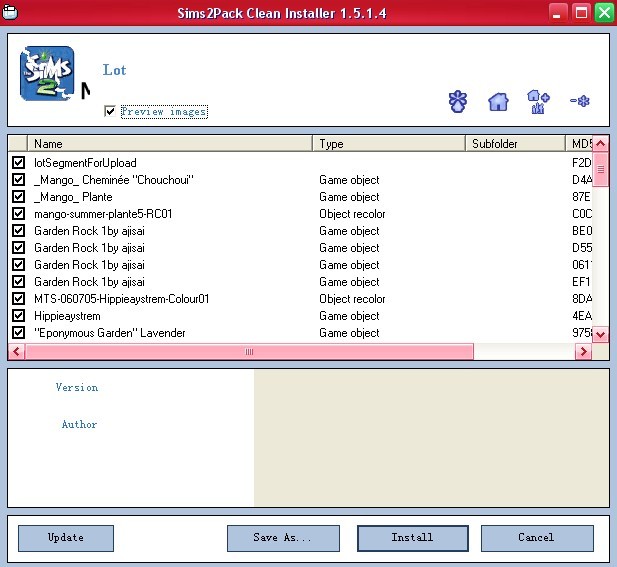Screen dimensions: 617x567
Task: Uncheck _Mango_ Cheminée "Chouchoui" checkbox
Action: coord(18,180)
